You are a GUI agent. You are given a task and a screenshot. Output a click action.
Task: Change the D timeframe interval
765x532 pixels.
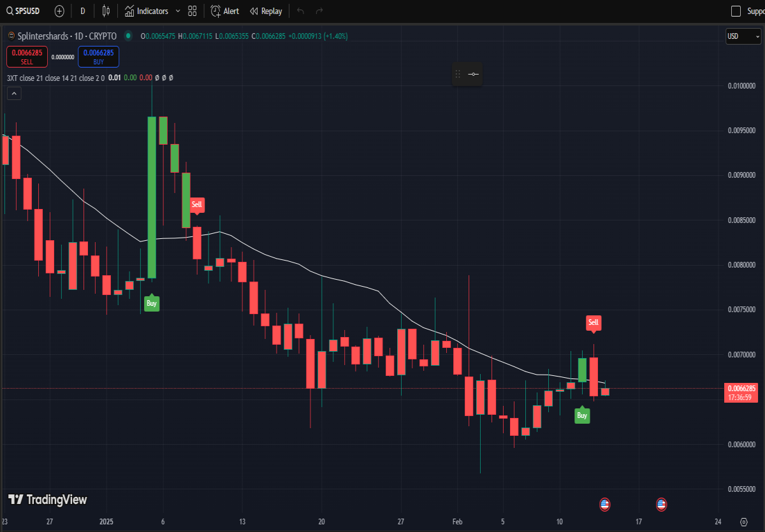click(82, 11)
